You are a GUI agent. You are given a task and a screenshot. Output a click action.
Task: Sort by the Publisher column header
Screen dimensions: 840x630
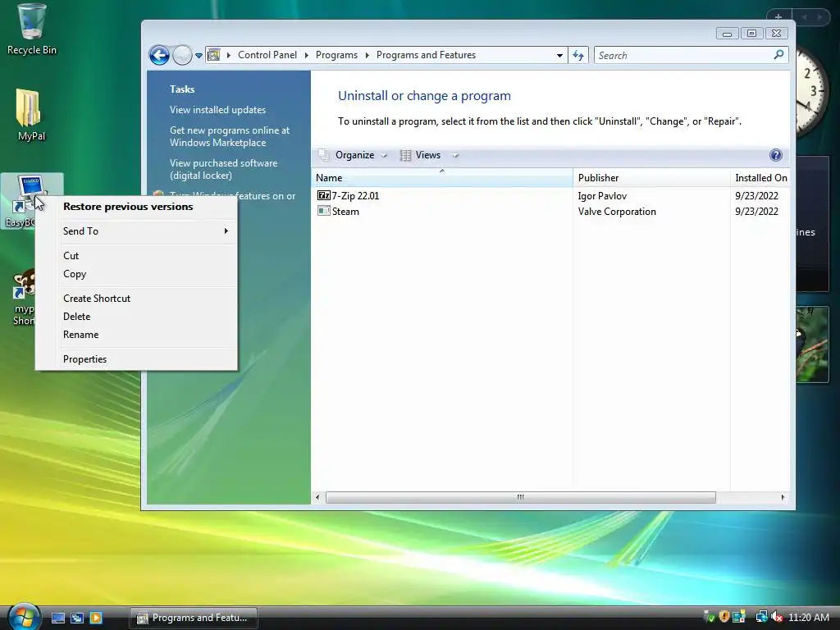point(651,178)
